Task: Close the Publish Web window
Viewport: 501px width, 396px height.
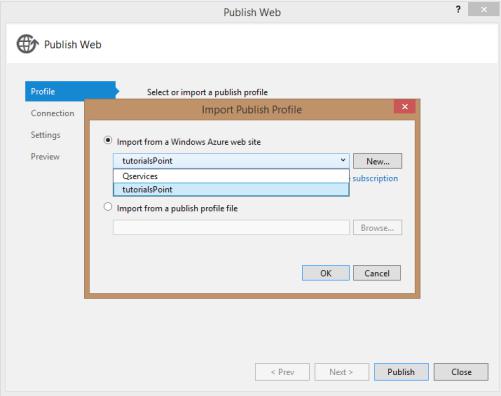Action: pyautogui.click(x=483, y=10)
